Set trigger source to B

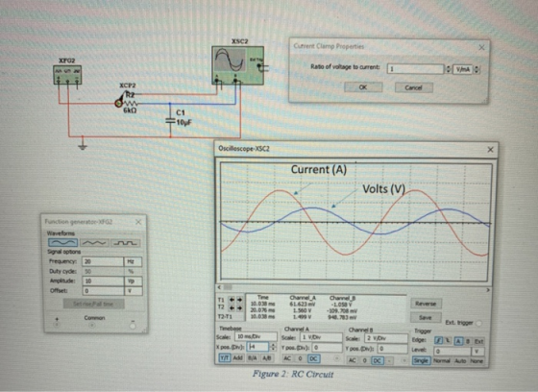[x=467, y=341]
